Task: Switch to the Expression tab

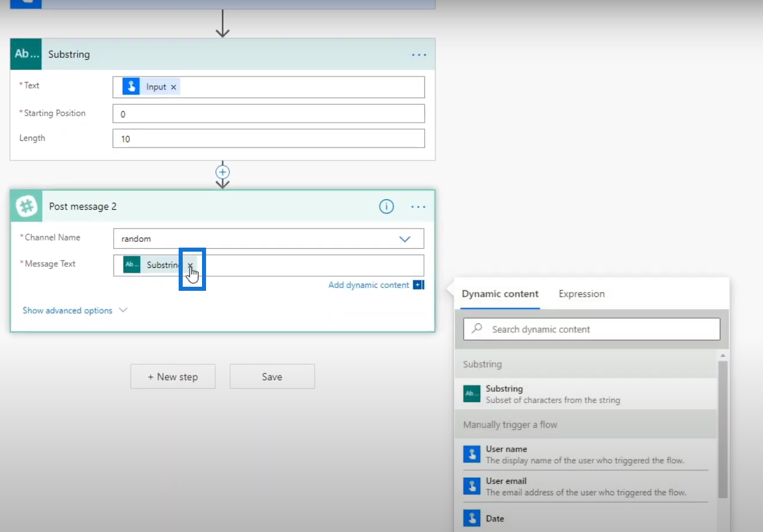Action: (x=581, y=294)
